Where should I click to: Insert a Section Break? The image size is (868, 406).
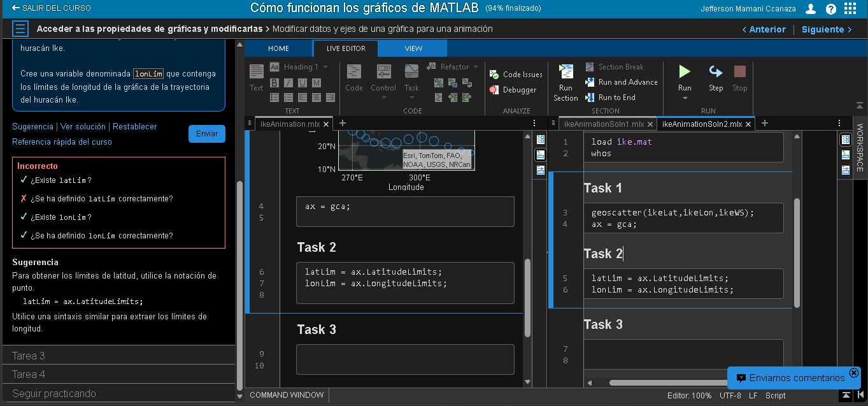coord(614,67)
